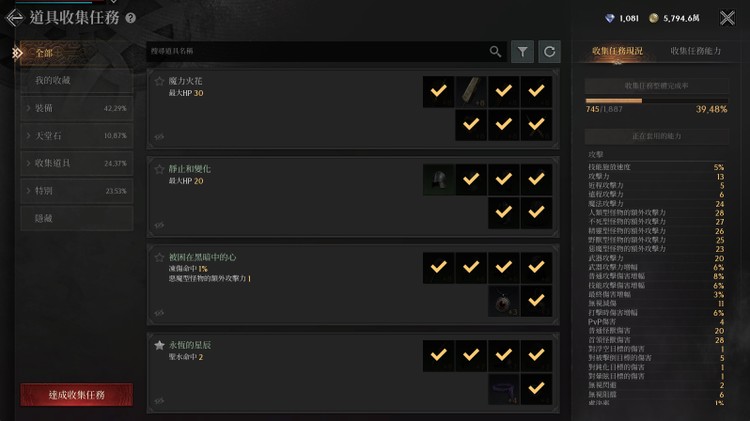Open the filter funnel icon
The width and height of the screenshot is (750, 421).
[x=522, y=51]
